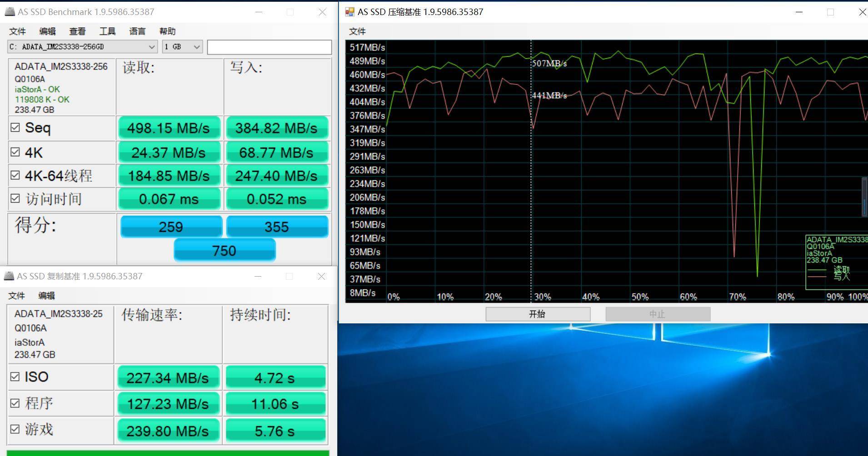Viewport: 868px width, 456px height.
Task: Open 文件 menu in compression benchmark window
Action: [357, 31]
